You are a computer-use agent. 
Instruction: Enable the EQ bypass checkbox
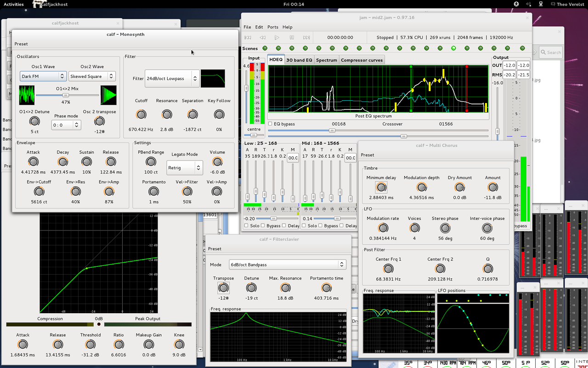click(270, 124)
